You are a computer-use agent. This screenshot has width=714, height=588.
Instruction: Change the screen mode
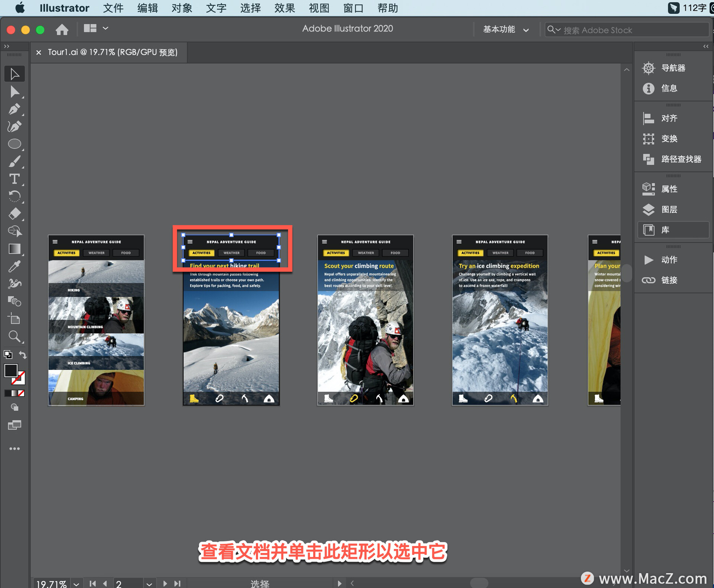(15, 425)
